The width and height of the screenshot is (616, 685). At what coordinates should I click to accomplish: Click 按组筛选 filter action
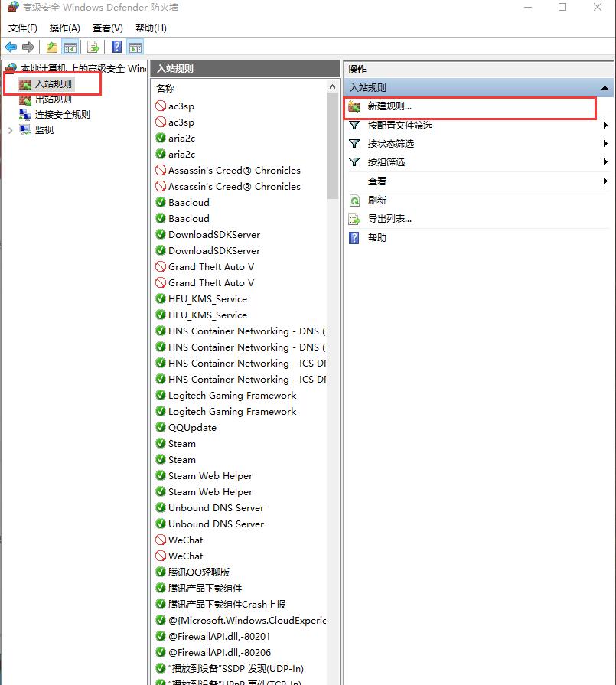point(386,162)
